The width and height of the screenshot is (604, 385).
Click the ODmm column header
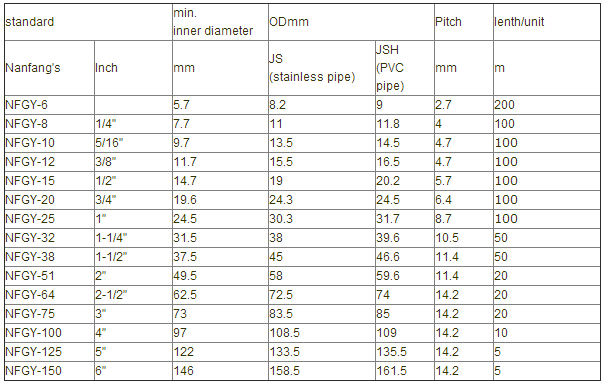coord(351,22)
